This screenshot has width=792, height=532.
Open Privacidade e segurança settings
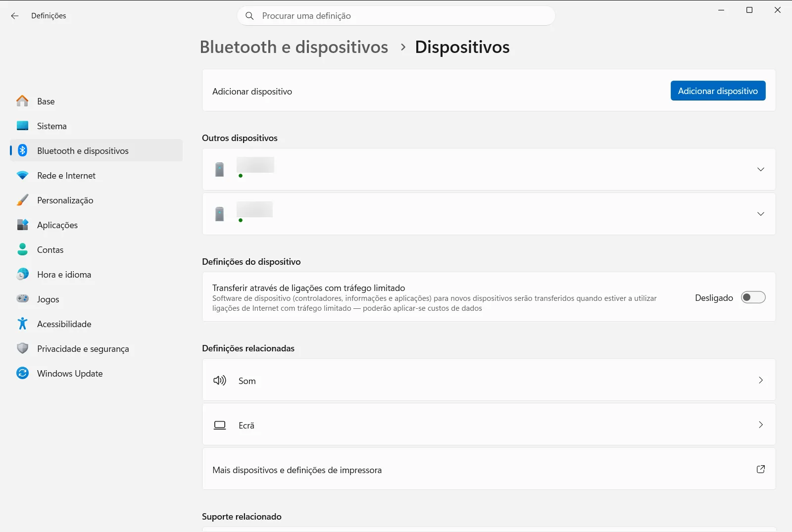(x=96, y=348)
